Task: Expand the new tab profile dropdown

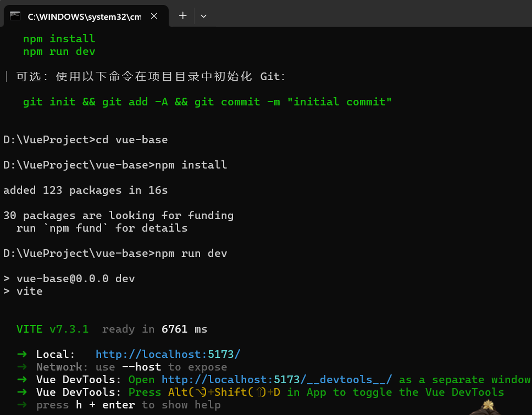Action: [x=203, y=16]
